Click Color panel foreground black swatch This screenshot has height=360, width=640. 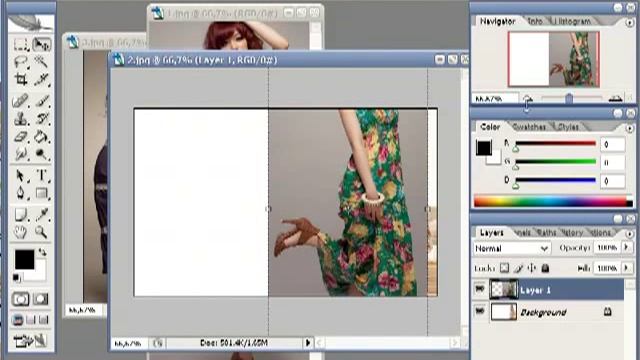point(484,147)
